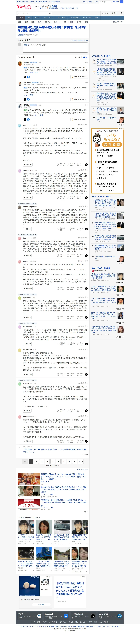Open the news HACK icon in footer
Screen dimensions: 140x644
click(x=120, y=616)
